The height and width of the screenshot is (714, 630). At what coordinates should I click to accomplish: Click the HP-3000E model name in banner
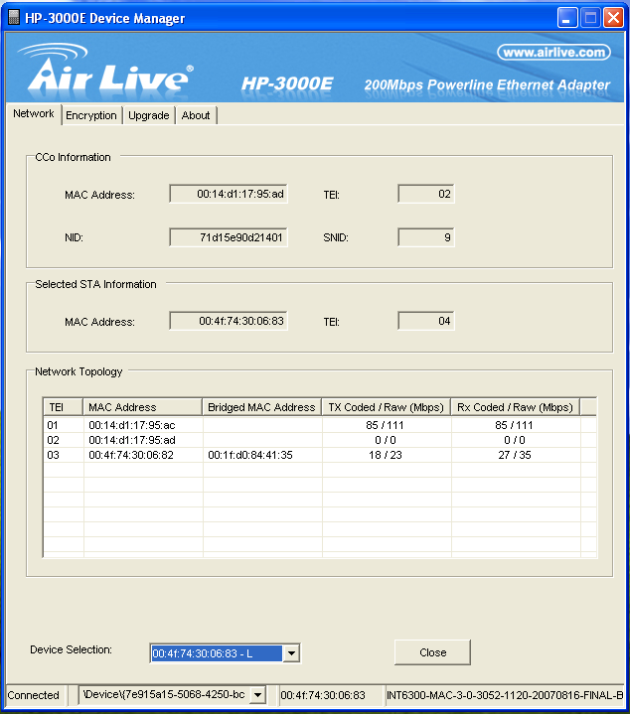287,84
